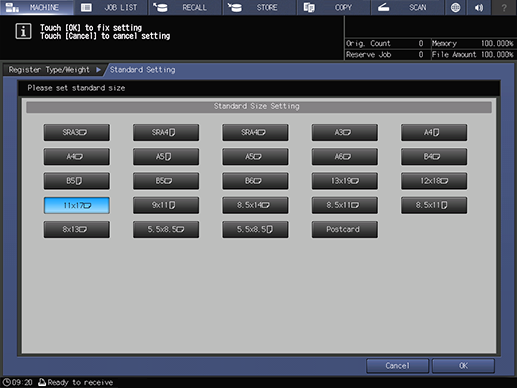Choose 8.5x14 landscape size

[x=255, y=205]
